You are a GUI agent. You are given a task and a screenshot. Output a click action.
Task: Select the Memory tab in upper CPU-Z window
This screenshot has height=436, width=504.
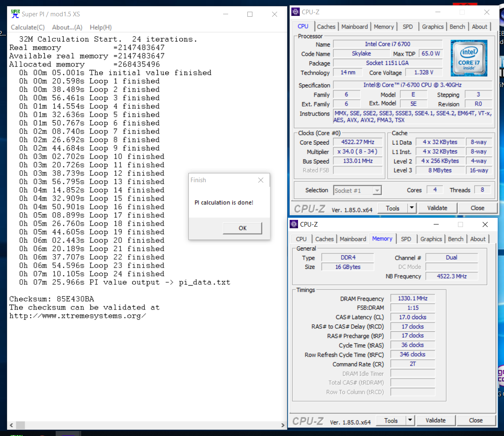pyautogui.click(x=384, y=26)
